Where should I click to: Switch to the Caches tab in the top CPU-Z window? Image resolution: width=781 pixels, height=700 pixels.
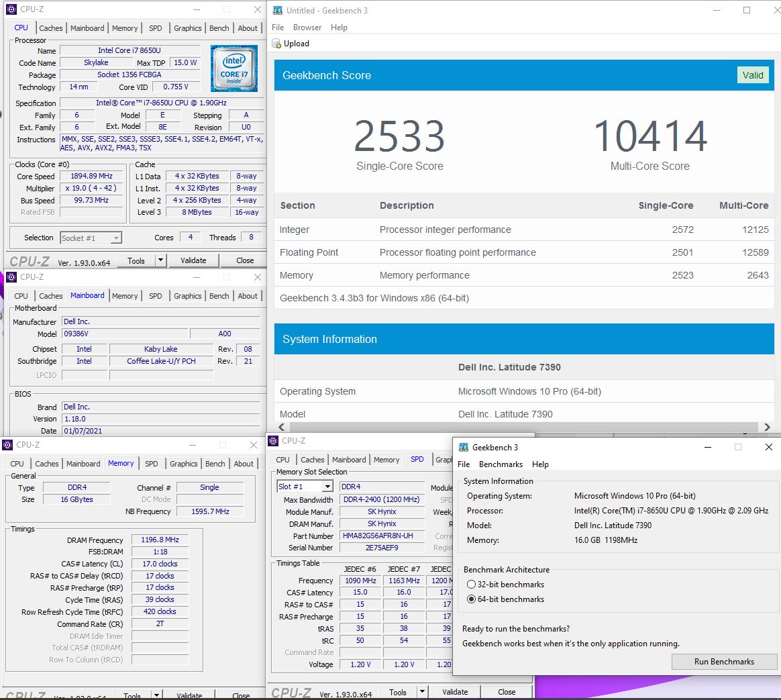pyautogui.click(x=51, y=28)
